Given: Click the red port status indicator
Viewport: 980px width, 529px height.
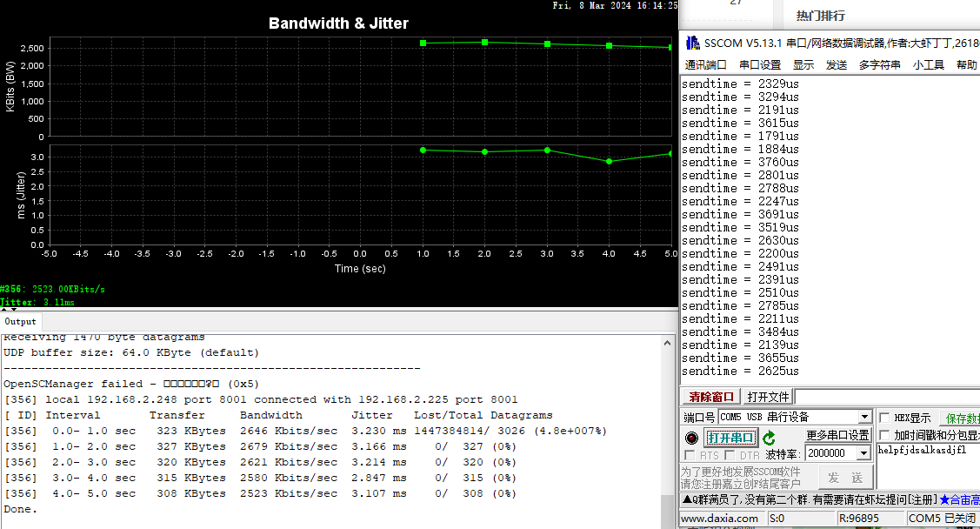Looking at the screenshot, I should click(x=691, y=438).
